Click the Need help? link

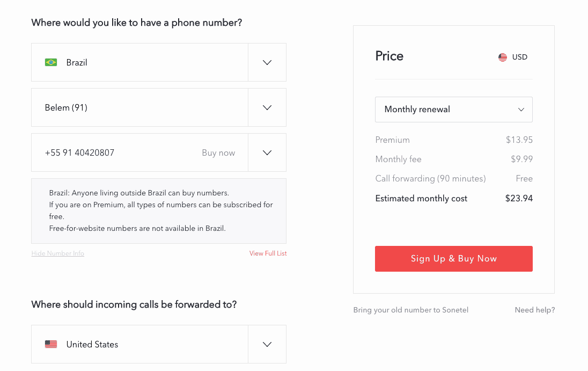534,310
